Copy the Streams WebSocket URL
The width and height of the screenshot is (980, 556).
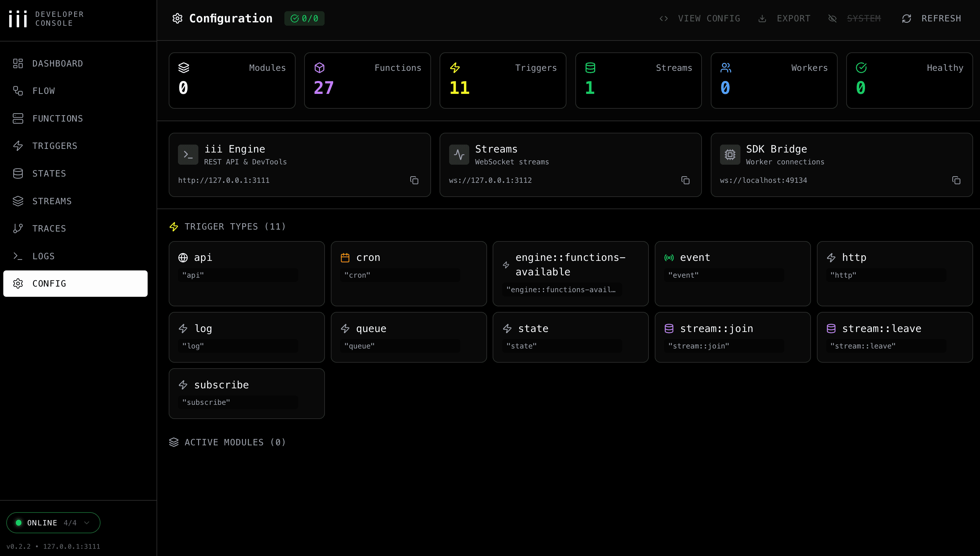tap(685, 180)
